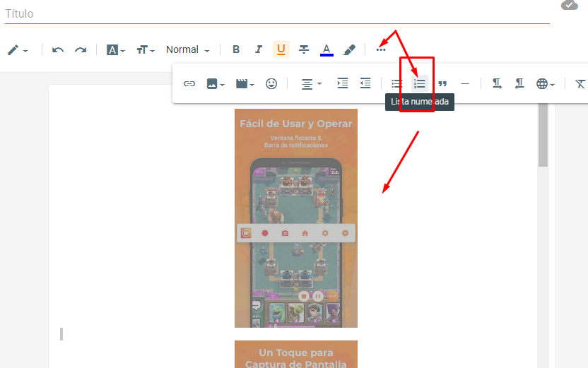
Task: Clear text formatting
Action: (580, 83)
